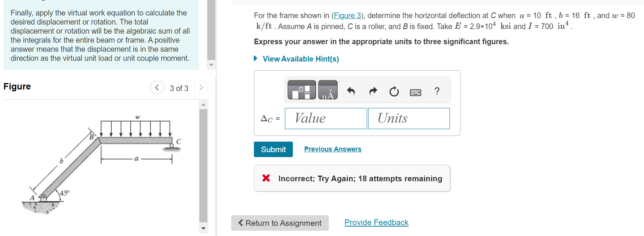Click the down arrow on the left scrollbar
Image resolution: width=644 pixels, height=236 pixels.
click(x=211, y=65)
